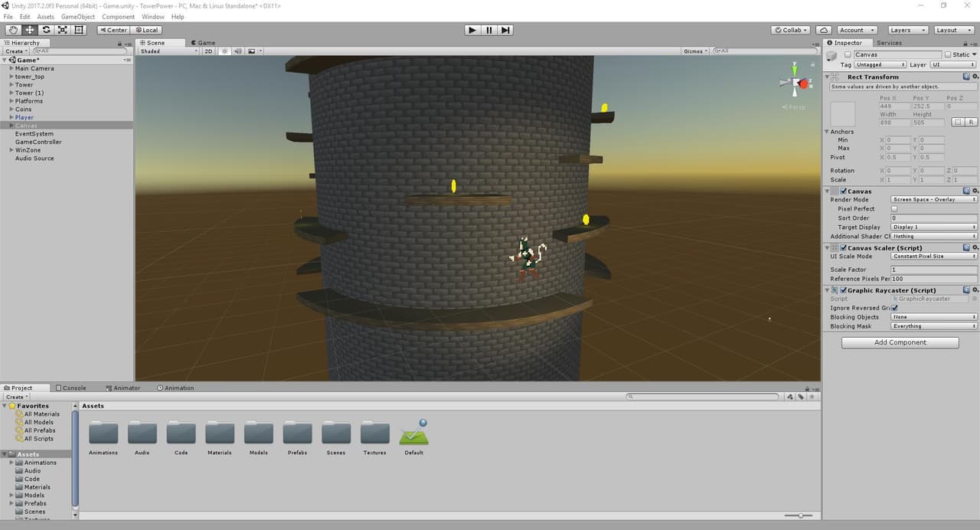Click the scene orientation gizmo
Viewport: 980px width, 530px height.
click(797, 83)
